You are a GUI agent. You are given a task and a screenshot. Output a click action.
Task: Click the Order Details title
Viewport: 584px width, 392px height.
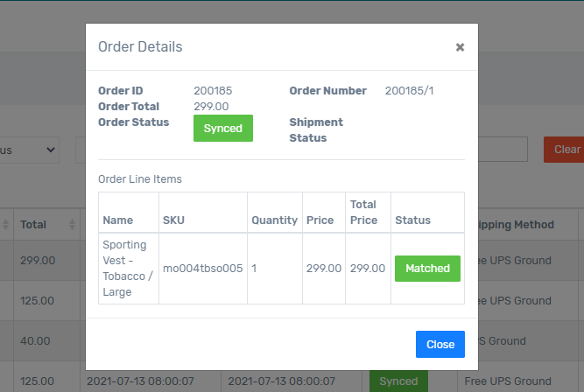(x=140, y=47)
